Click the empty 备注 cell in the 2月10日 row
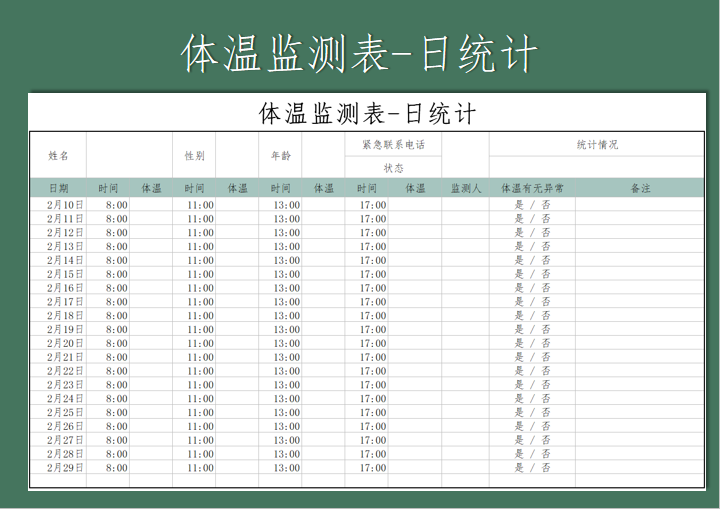This screenshot has height=509, width=720. coord(640,204)
